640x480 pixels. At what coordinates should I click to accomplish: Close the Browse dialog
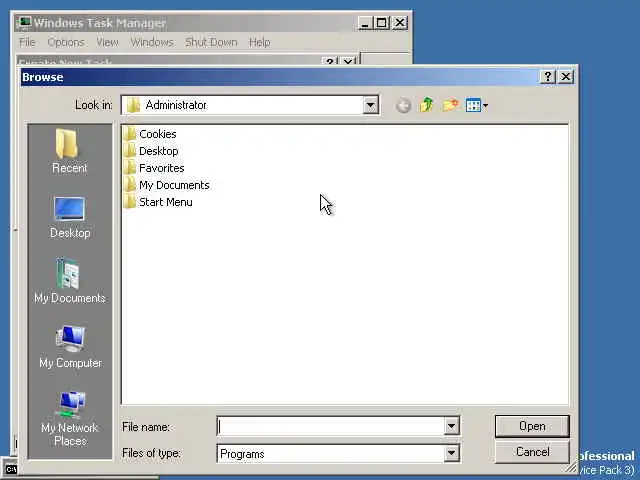pyautogui.click(x=566, y=76)
